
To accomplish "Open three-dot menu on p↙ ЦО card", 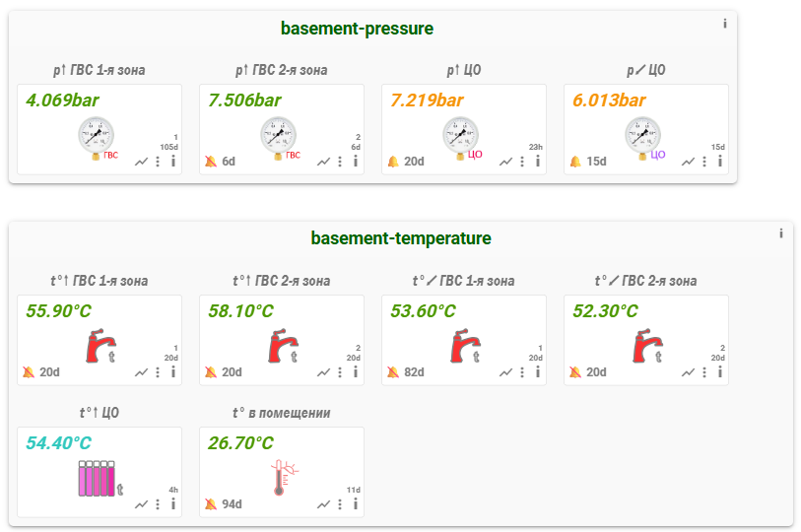I will (704, 162).
